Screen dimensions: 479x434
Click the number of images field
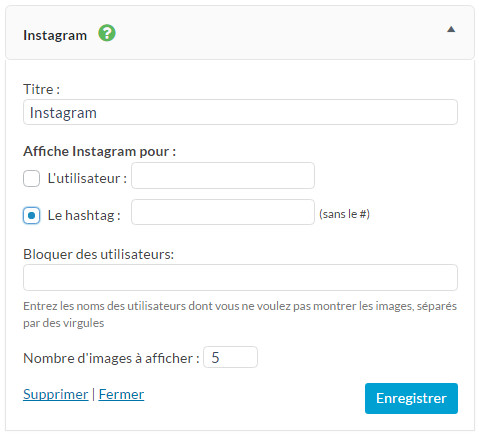pyautogui.click(x=230, y=357)
